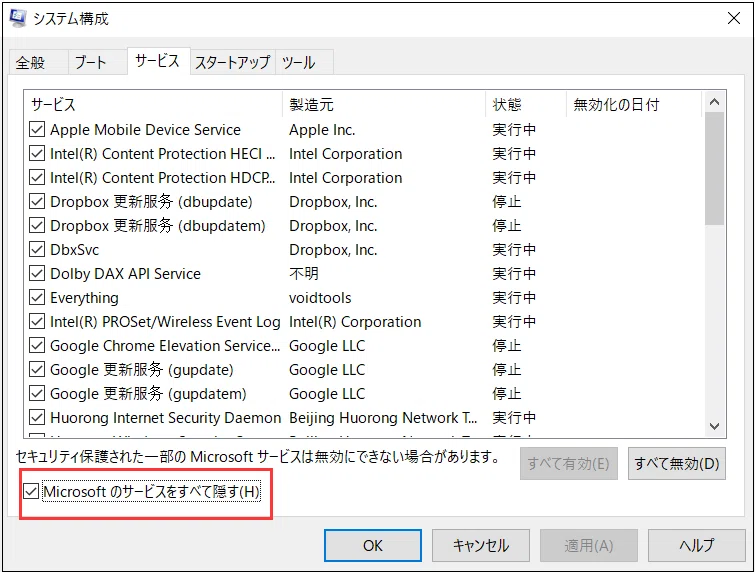Click 実行中 status of DbxSvc row
The image size is (755, 572).
pos(514,249)
